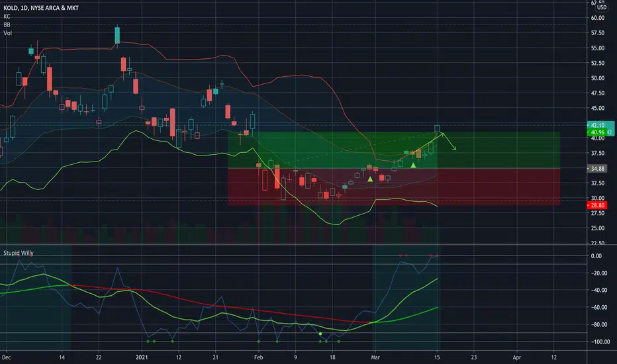Click the 0.00 value on Willy scale
617x364 pixels.
coord(596,255)
